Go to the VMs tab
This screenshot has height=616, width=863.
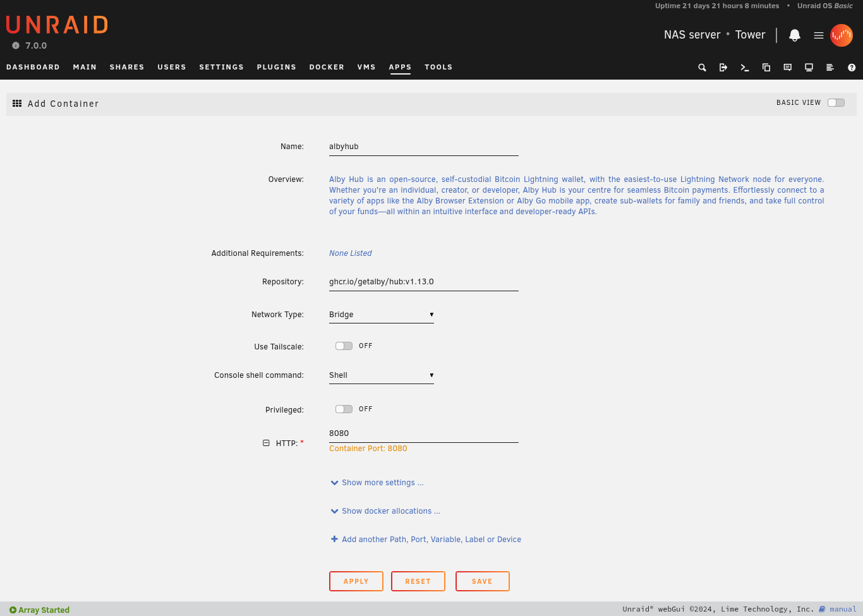click(x=366, y=67)
